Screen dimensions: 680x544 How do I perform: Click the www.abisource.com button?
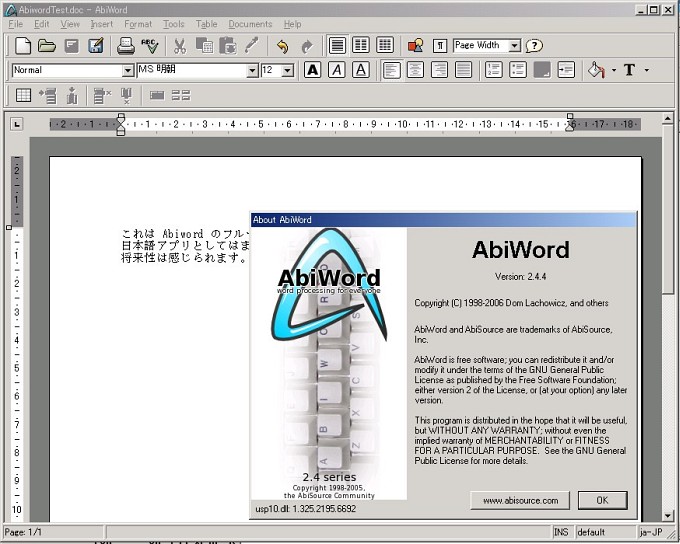click(520, 501)
